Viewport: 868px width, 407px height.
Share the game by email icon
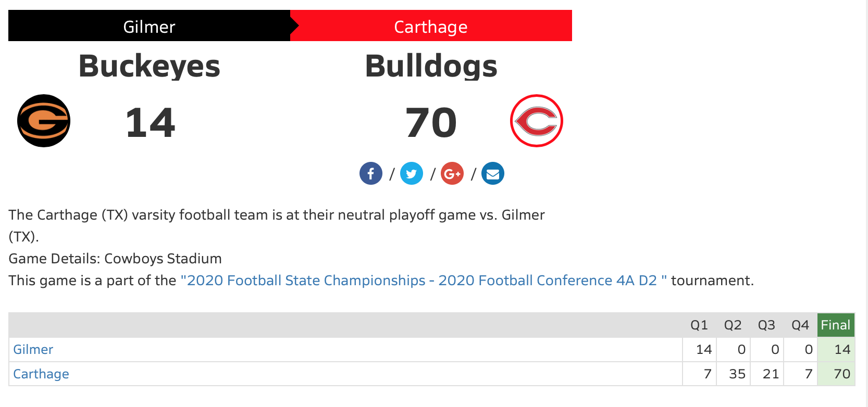[x=493, y=174]
